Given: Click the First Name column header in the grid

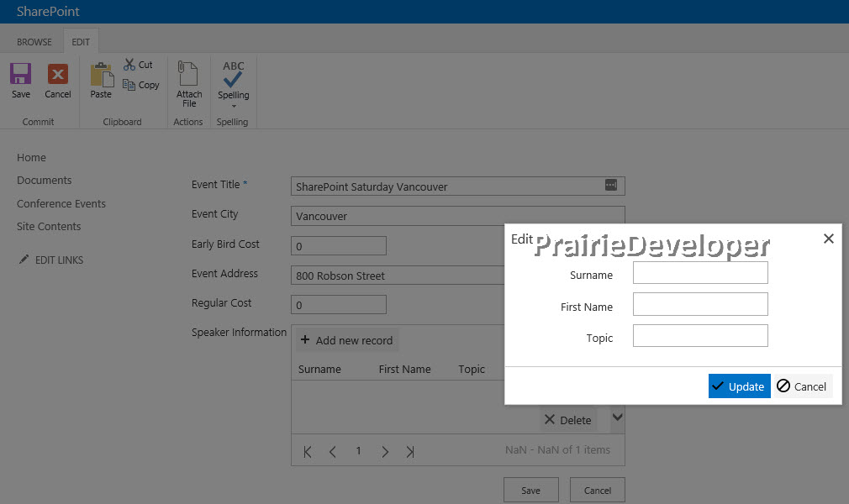Looking at the screenshot, I should [404, 370].
